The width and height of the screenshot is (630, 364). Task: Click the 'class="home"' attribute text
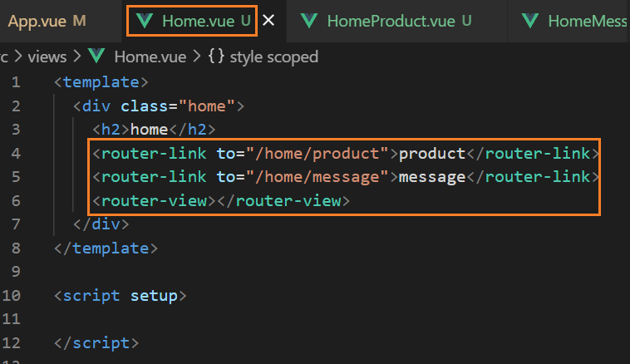(x=178, y=106)
